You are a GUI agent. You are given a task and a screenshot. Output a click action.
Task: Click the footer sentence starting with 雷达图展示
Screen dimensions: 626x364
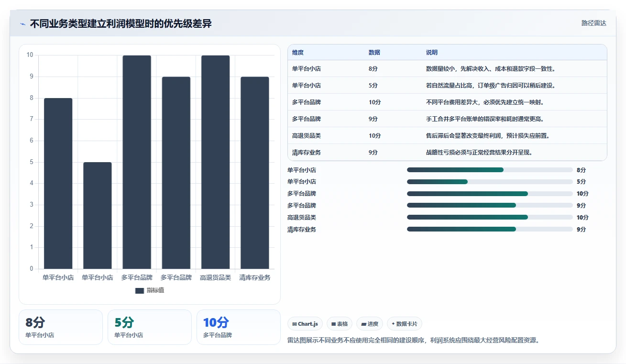414,341
